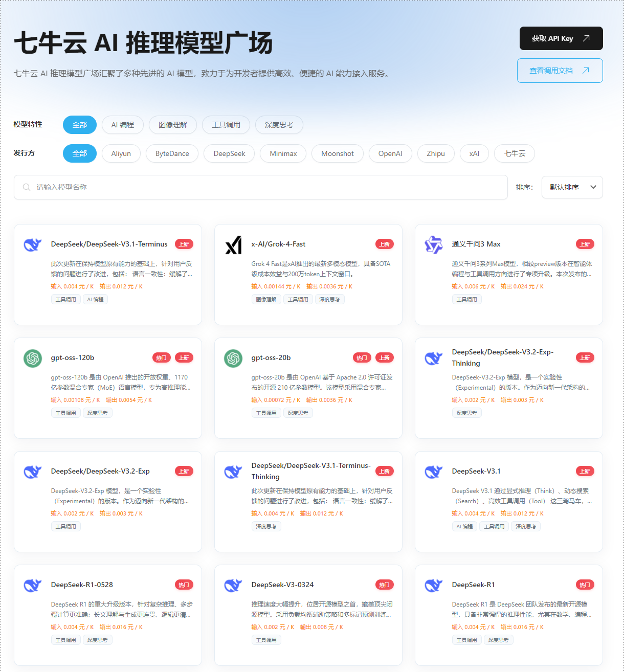Image resolution: width=624 pixels, height=672 pixels.
Task: Open the 默认排序 sort dropdown
Action: click(x=572, y=187)
